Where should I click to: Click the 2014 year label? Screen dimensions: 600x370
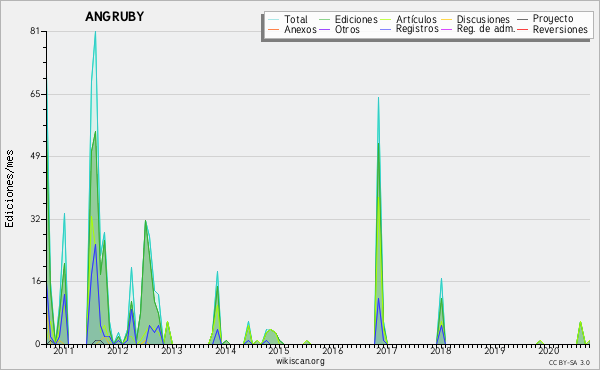coord(225,350)
